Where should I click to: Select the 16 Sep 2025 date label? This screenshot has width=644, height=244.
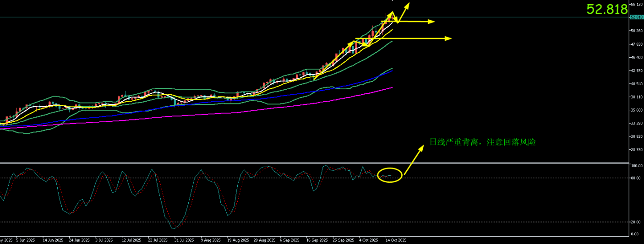tap(317, 240)
